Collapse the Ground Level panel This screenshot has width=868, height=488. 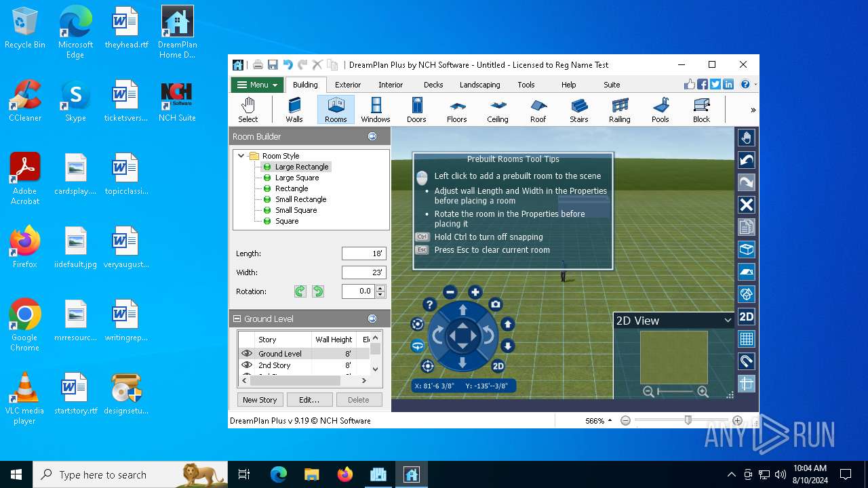coord(237,319)
